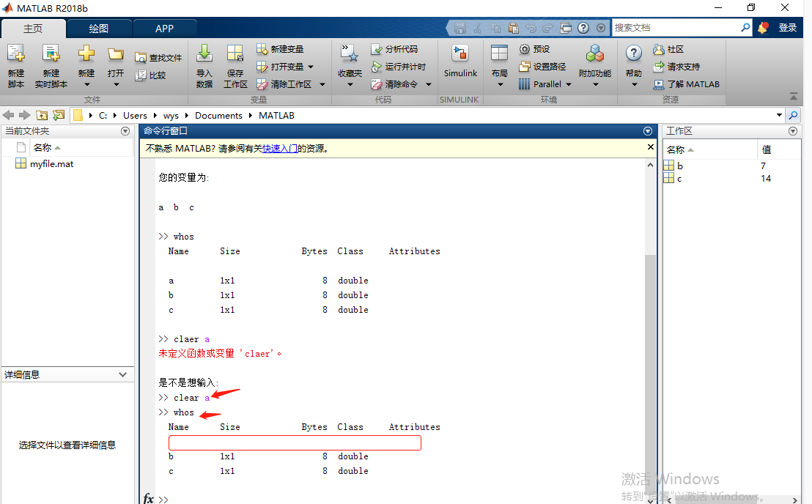Click Set Path (设置路径)
812x504 pixels.
[542, 67]
